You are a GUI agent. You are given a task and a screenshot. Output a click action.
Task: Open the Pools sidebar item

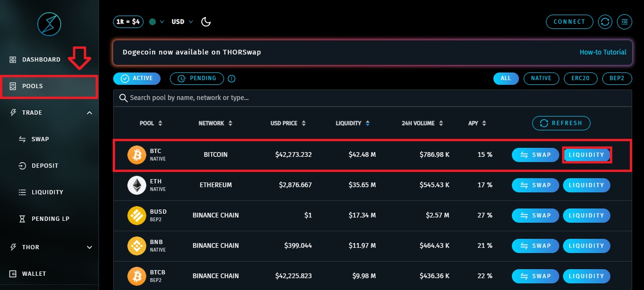[49, 86]
